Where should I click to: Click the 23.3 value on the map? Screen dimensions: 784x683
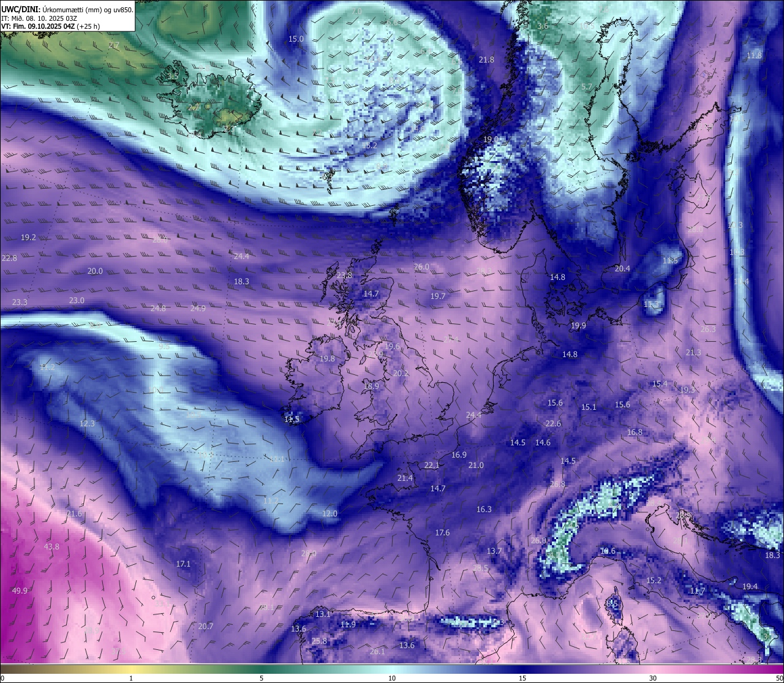(x=20, y=303)
